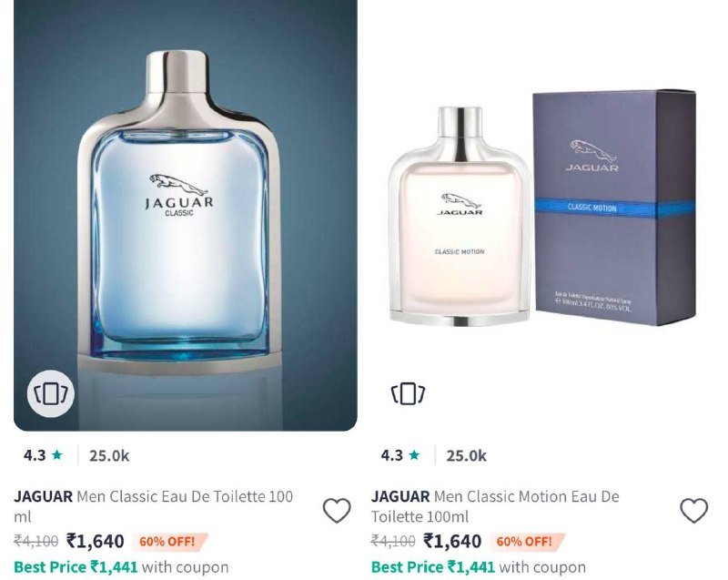Image resolution: width=728 pixels, height=580 pixels.
Task: View 25.0k reviews count for Classic Motion
Action: pos(466,455)
